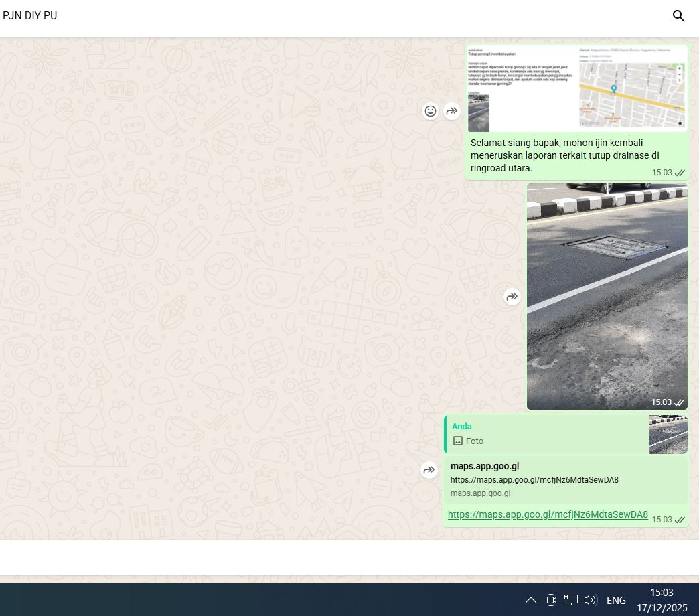Click the 'Selamat siang bapak' message text
The width and height of the screenshot is (699, 616).
click(564, 155)
